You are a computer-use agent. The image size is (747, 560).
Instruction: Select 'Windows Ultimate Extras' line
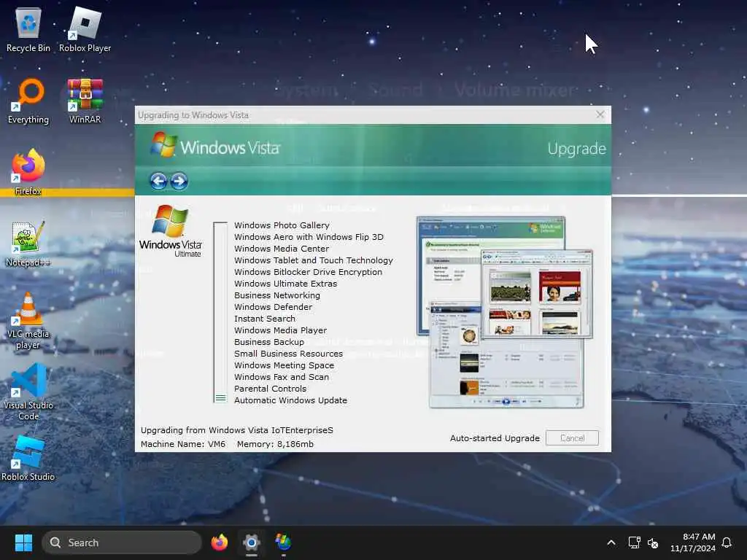tap(285, 284)
